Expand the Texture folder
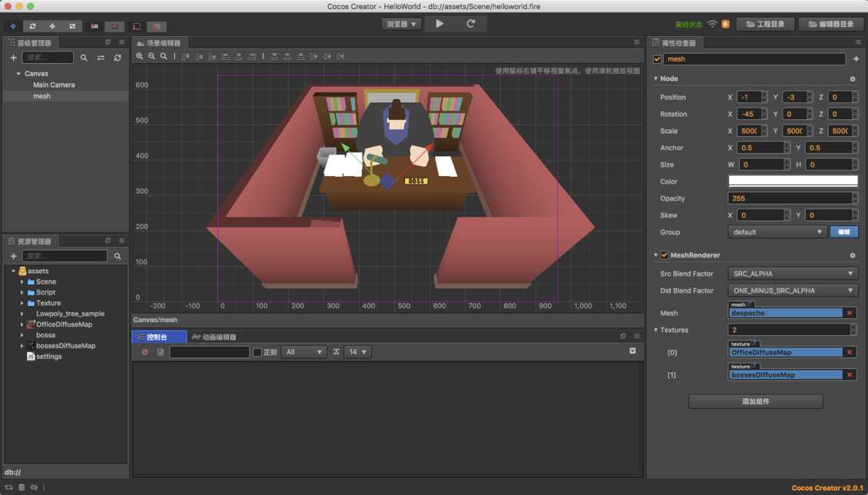Viewport: 868px width, 495px height. pos(22,304)
